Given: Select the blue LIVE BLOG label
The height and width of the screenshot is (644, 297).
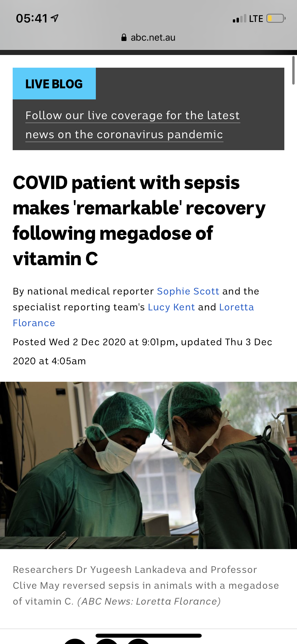Looking at the screenshot, I should pos(54,84).
